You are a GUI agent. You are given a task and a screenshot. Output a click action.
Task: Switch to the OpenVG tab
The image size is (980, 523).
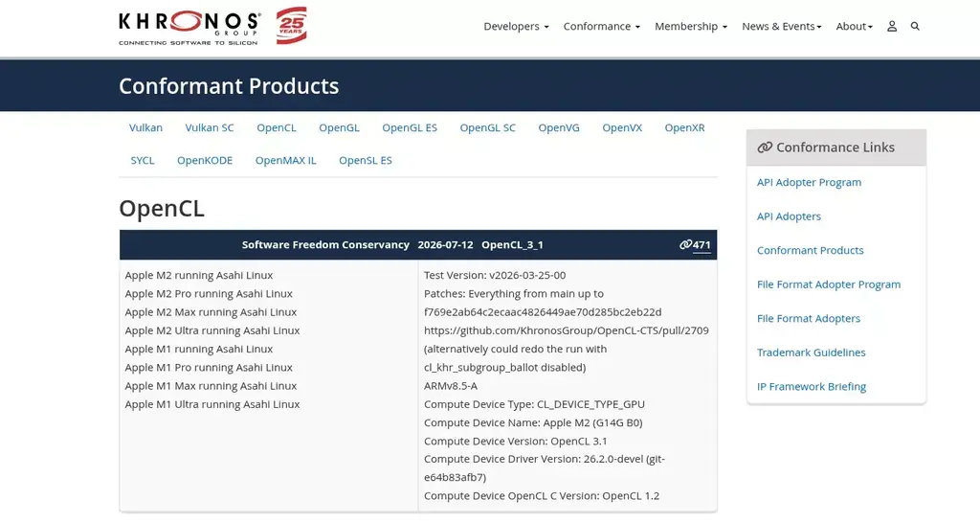(x=559, y=127)
